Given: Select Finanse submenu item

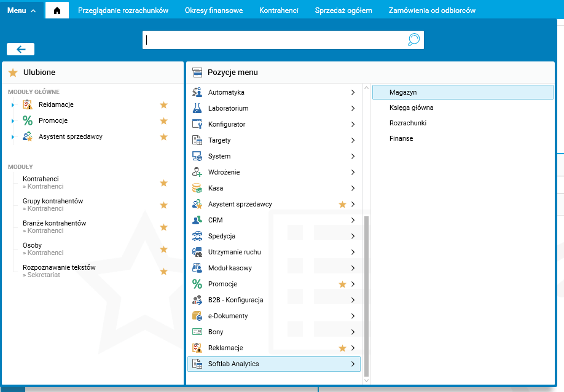Looking at the screenshot, I should click(401, 138).
